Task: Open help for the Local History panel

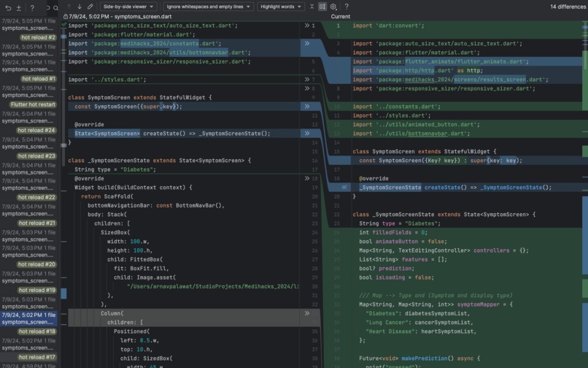Action: 32,7
